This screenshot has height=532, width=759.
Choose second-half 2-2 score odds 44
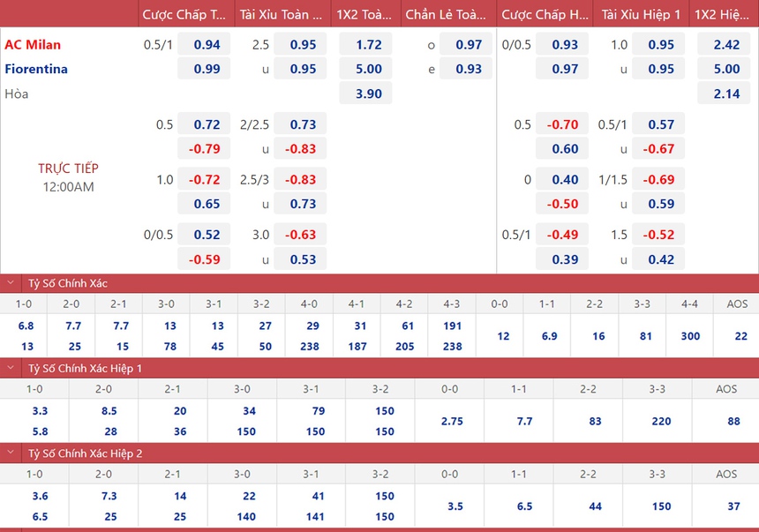click(x=596, y=506)
